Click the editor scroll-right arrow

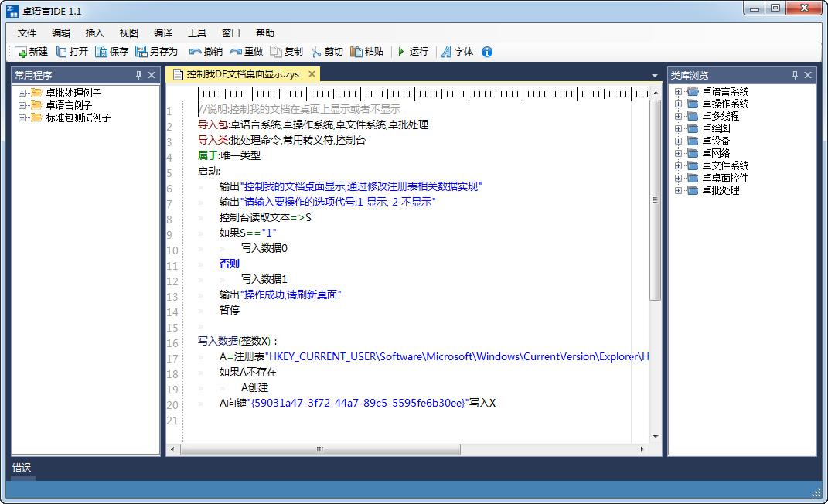pos(642,450)
